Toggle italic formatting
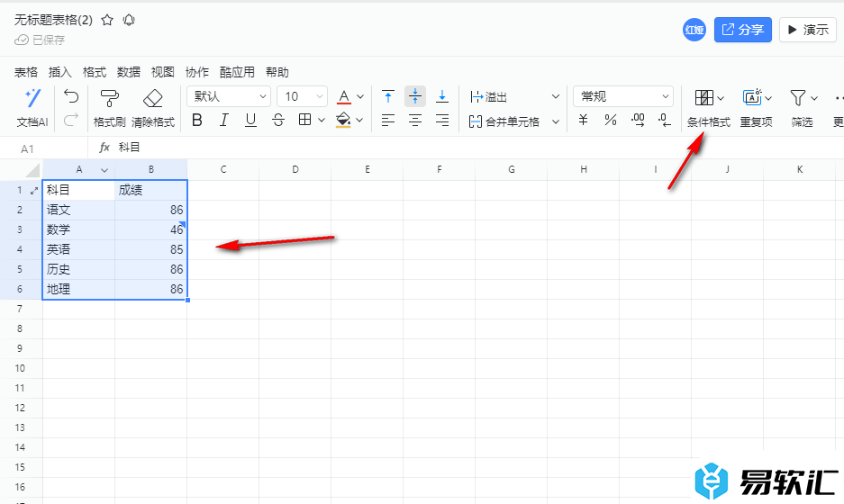844x504 pixels. coord(224,120)
